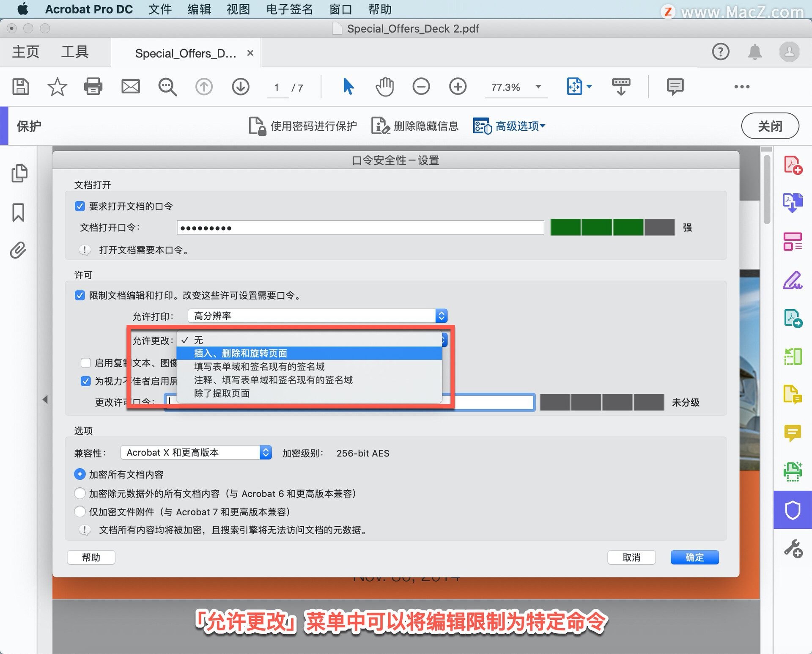Screen dimensions: 812x654
Task: Open the user account avatar
Action: [789, 52]
